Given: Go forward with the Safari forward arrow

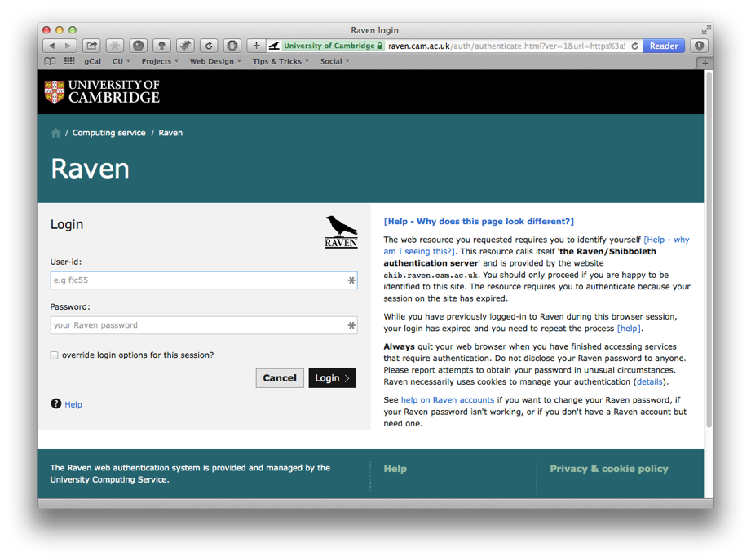Looking at the screenshot, I should (68, 46).
